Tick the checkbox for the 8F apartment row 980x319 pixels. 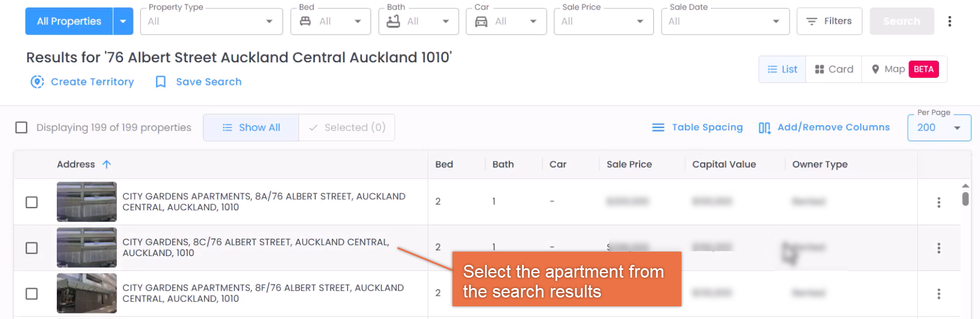31,293
